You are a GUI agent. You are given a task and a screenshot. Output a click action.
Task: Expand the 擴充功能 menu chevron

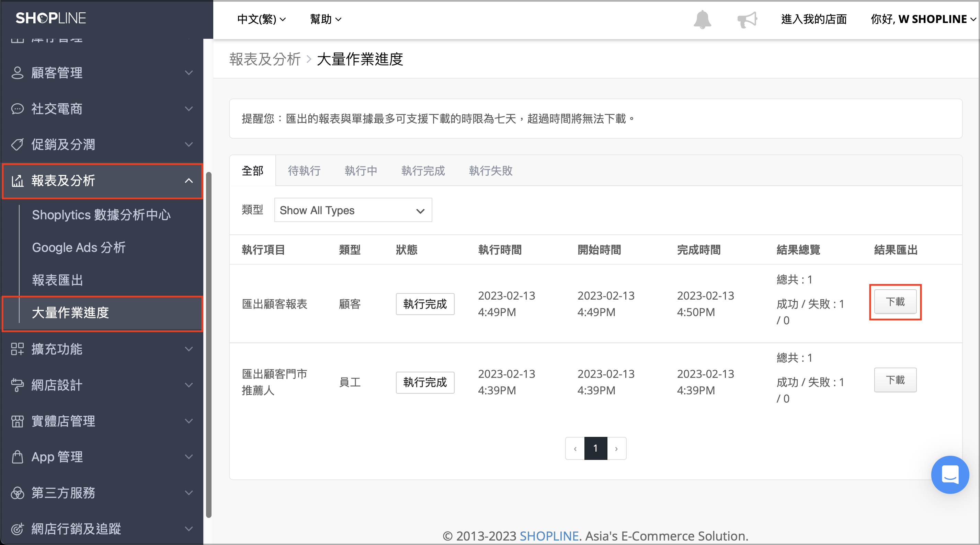pyautogui.click(x=189, y=349)
